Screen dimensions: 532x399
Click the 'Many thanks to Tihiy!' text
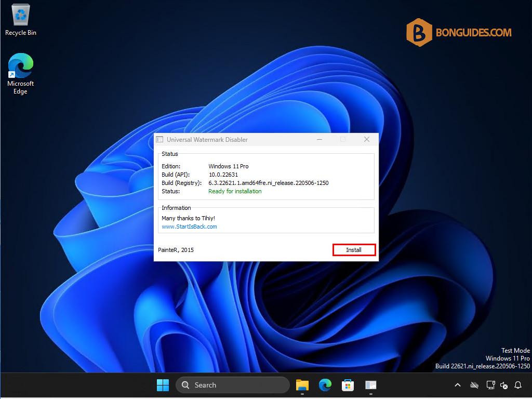(x=188, y=218)
